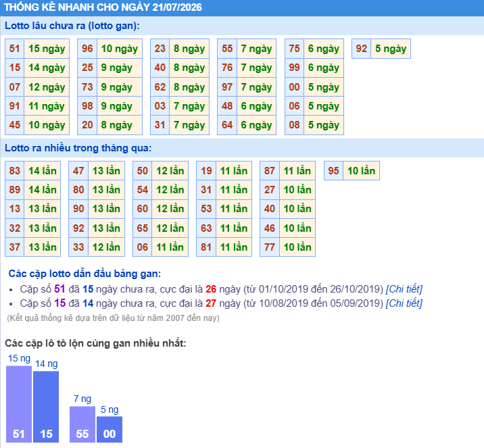Image resolution: width=484 pixels, height=448 pixels.
Task: Open Chi tiết link for pair 51
Action: click(x=404, y=289)
